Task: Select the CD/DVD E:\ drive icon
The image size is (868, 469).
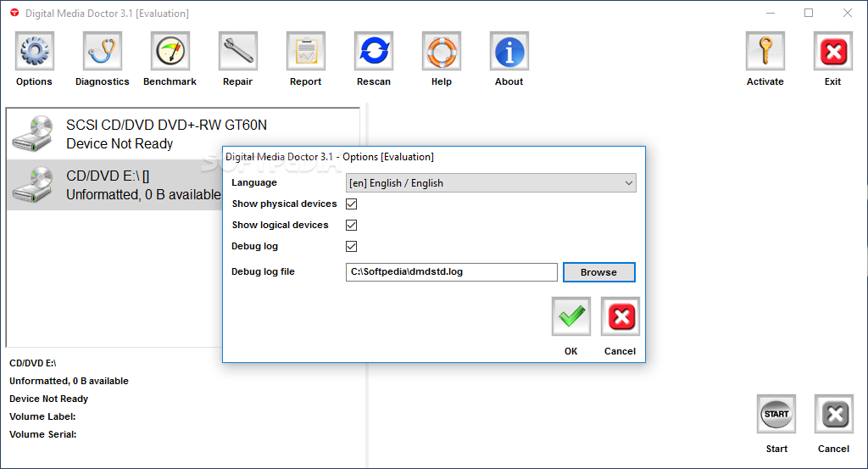Action: click(x=33, y=184)
